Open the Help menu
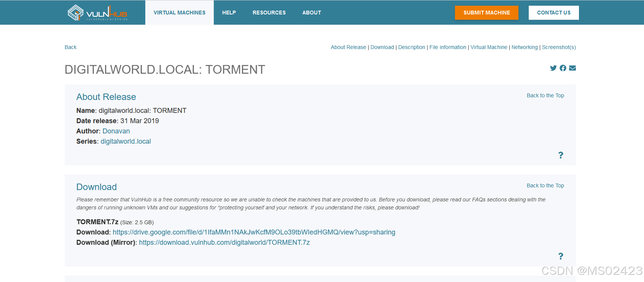 229,13
